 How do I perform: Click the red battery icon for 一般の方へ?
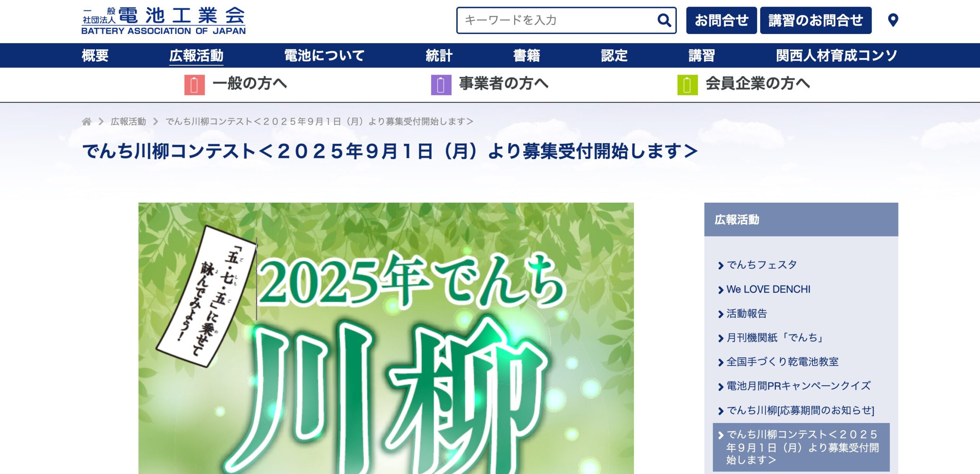pos(194,85)
